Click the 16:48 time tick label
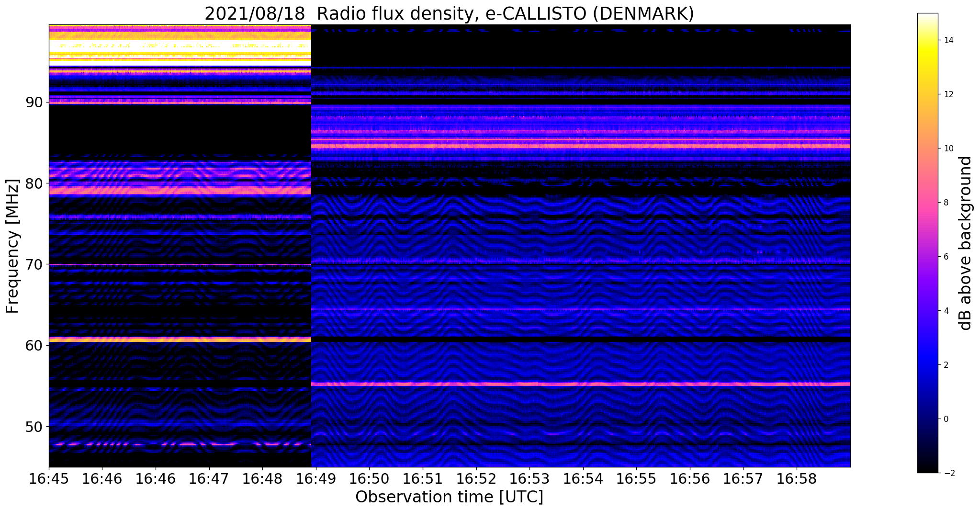980x511 pixels. point(262,478)
